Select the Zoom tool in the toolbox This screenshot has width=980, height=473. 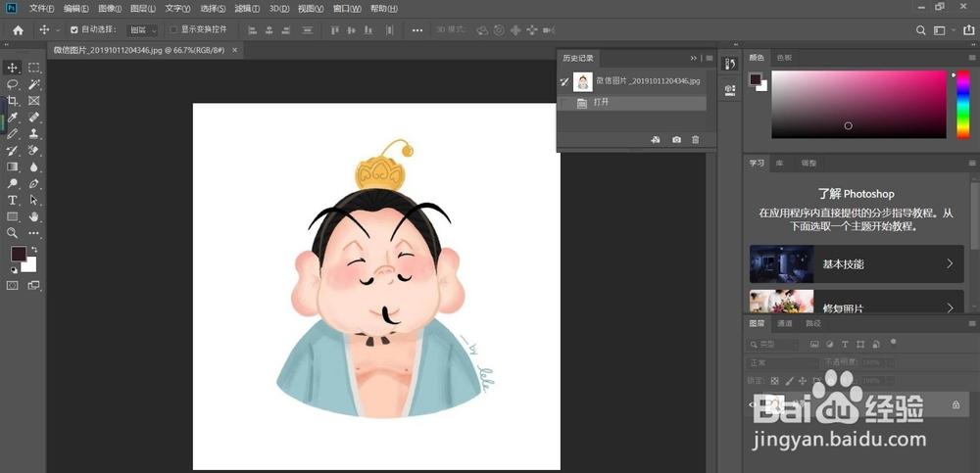pyautogui.click(x=13, y=233)
